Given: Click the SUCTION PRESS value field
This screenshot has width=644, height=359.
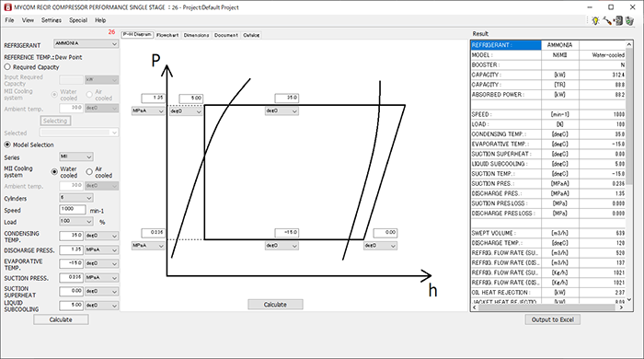Looking at the screenshot, I should 72,278.
